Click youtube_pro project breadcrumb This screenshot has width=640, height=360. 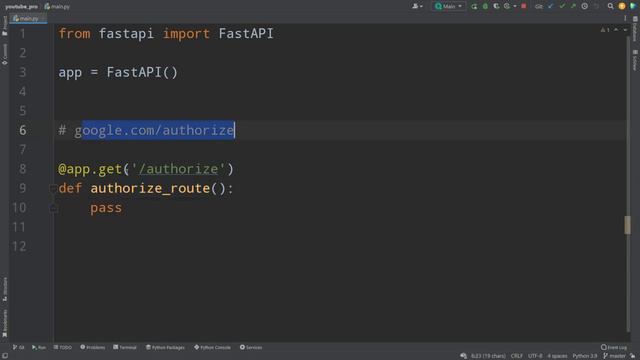tap(21, 7)
